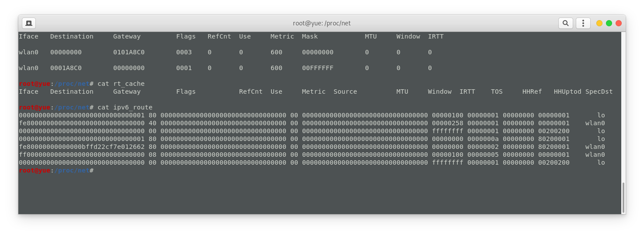Click the 'Source' column header in rt_cache
Image resolution: width=644 pixels, height=236 pixels.
[x=345, y=92]
